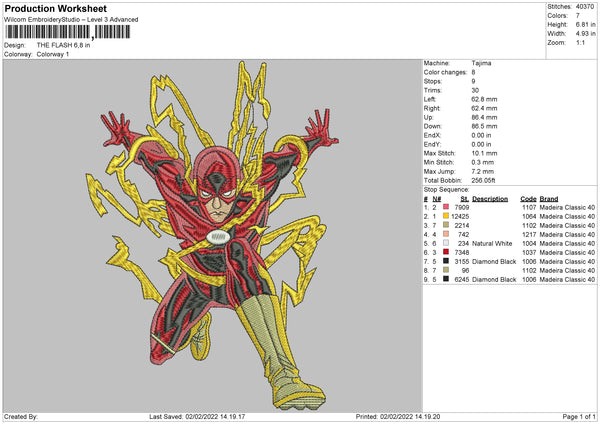Click 'Diamond Black' in stop row 9
600x424 pixels.
click(x=494, y=280)
